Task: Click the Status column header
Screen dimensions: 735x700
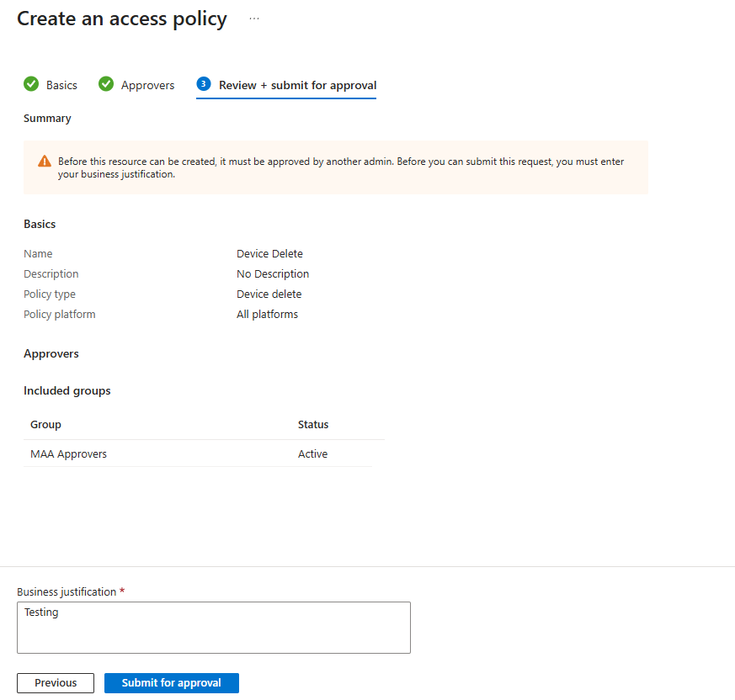Action: point(313,425)
